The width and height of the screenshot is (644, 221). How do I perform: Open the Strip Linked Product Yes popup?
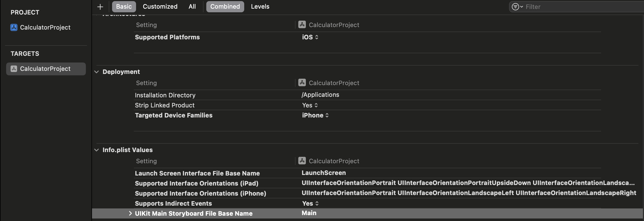tap(310, 105)
